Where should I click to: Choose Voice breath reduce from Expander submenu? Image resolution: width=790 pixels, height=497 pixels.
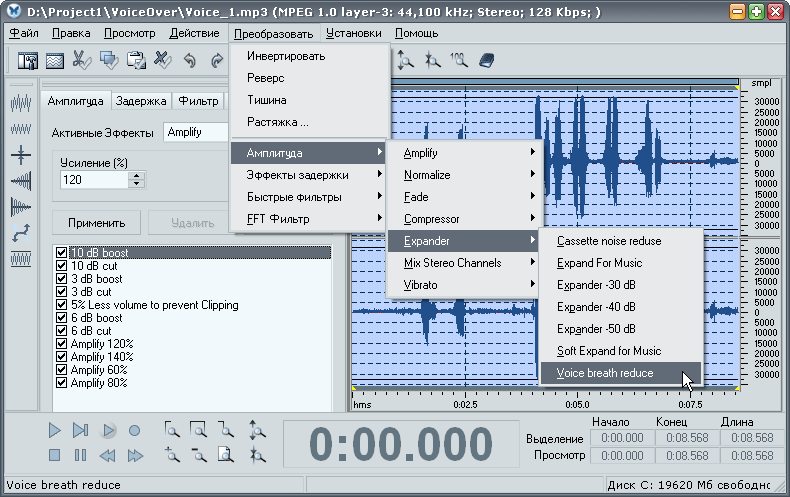[621, 373]
